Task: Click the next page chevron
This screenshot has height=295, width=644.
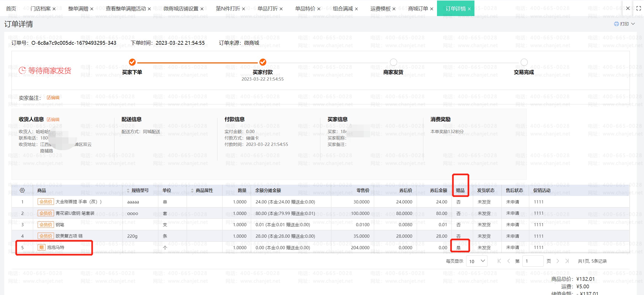Action: (x=558, y=261)
